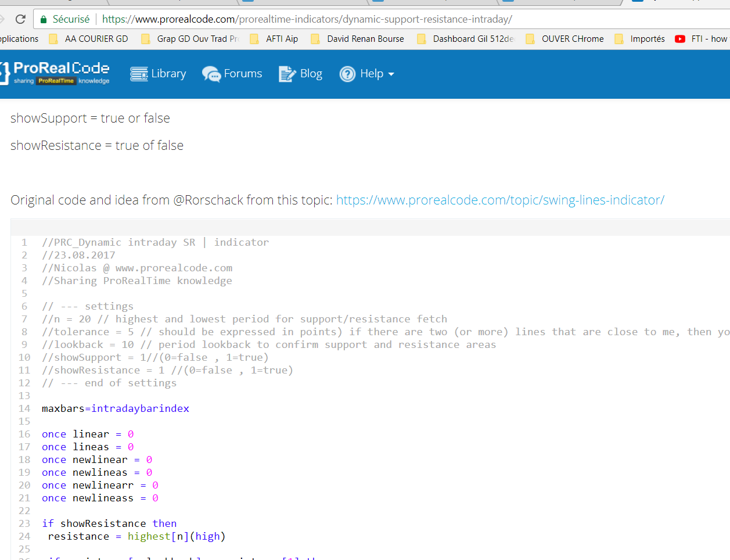Open the Blog menu item
The width and height of the screenshot is (730, 560).
coord(311,74)
